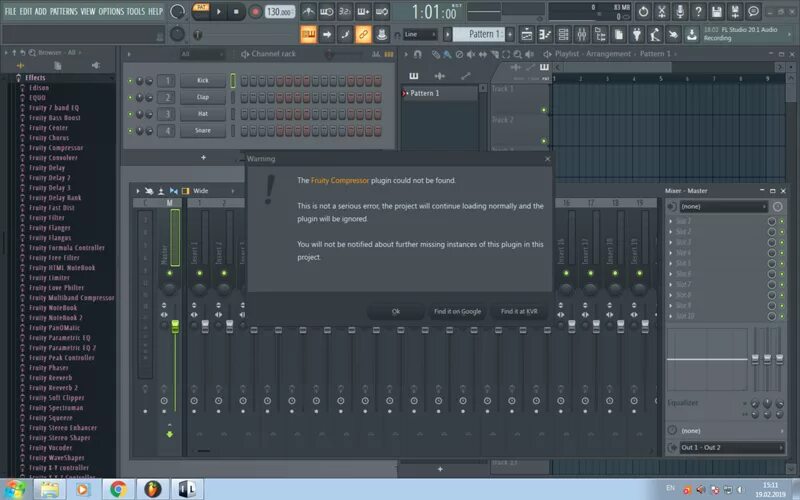Image resolution: width=800 pixels, height=500 pixels.
Task: Toggle the first step of the Kick row
Action: point(244,81)
